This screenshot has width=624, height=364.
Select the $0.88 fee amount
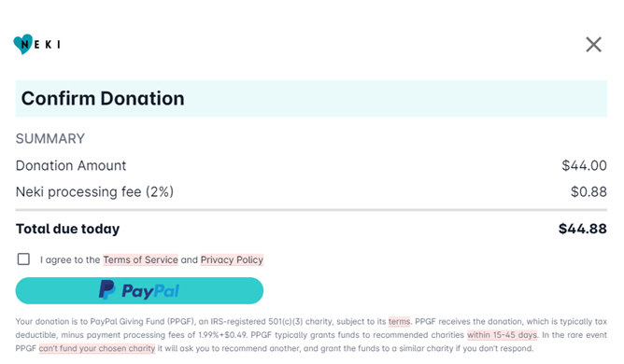[589, 191]
